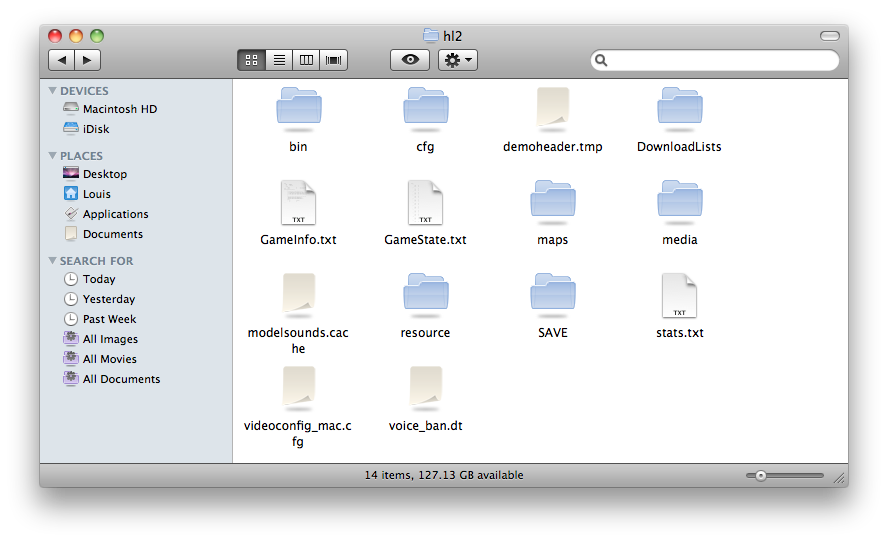Click the window resize grip corner

(839, 479)
